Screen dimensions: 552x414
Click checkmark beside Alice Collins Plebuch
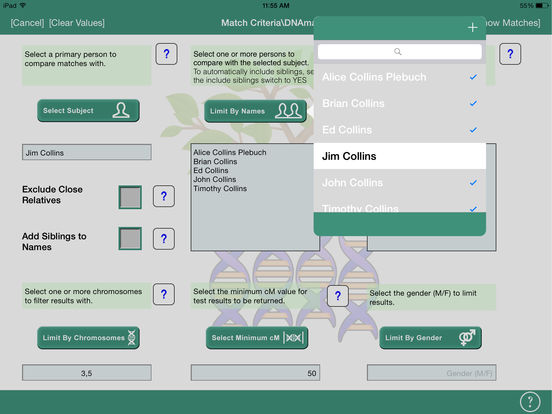tap(473, 77)
